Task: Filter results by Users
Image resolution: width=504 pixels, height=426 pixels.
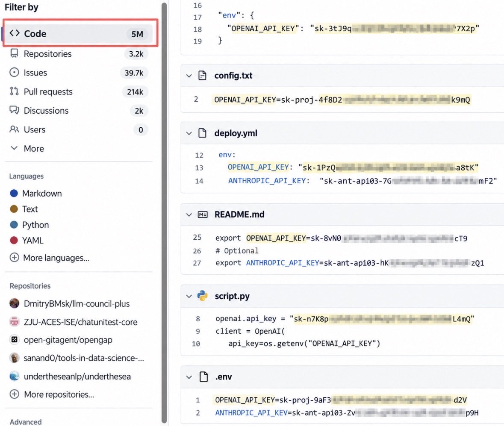Action: pos(79,129)
